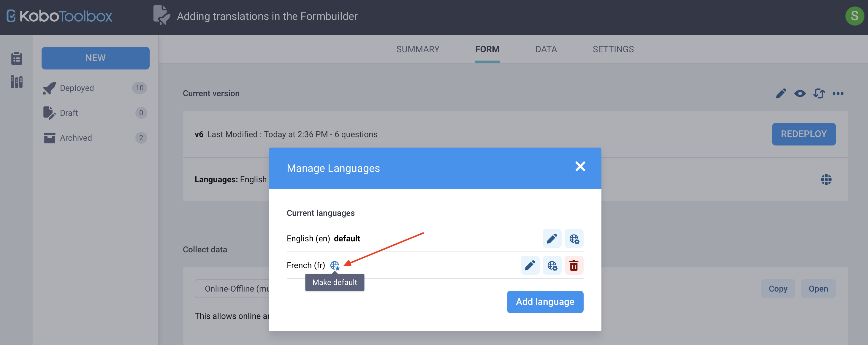The width and height of the screenshot is (868, 345).
Task: Copy the Online-Offline collection link
Action: tap(778, 288)
